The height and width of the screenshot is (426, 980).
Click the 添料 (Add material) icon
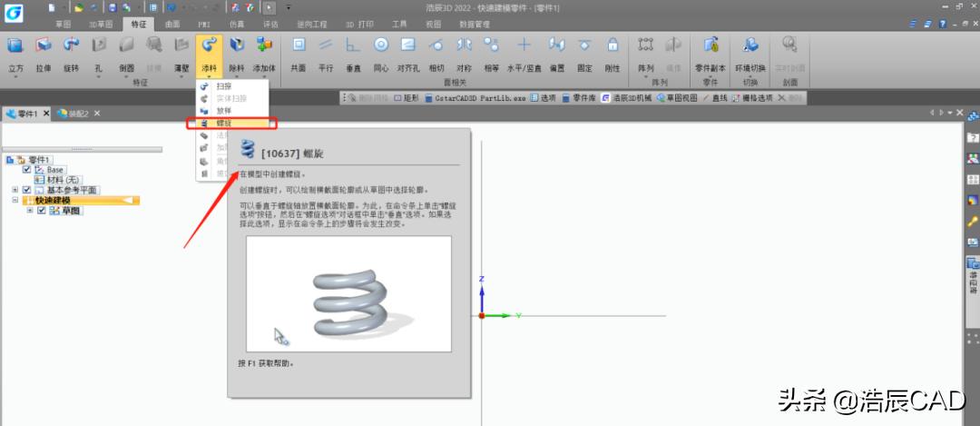(x=209, y=45)
